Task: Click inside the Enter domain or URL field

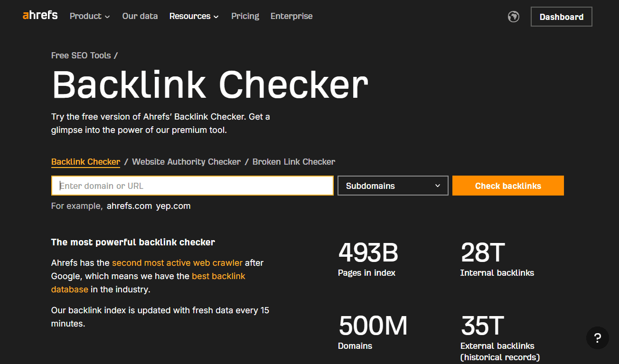Action: coord(190,186)
